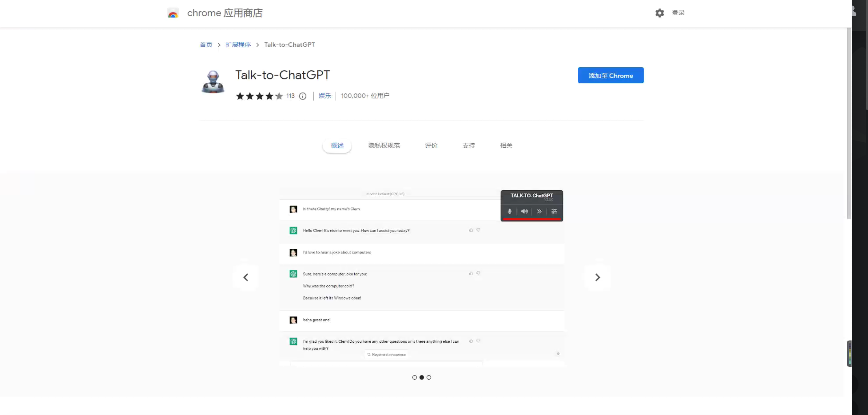Click thumbs-up on the computer joke reply
Viewport: 868px width, 415px height.
click(471, 273)
